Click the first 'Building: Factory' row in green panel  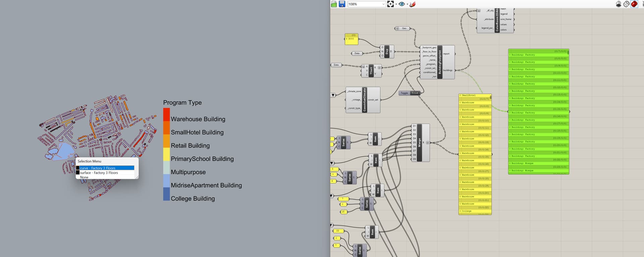coord(538,55)
